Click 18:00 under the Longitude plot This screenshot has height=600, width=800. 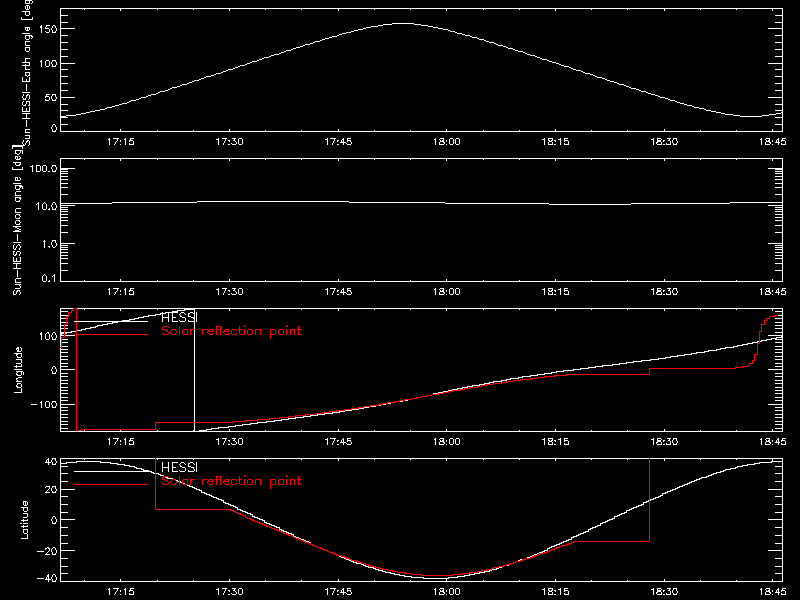point(447,442)
